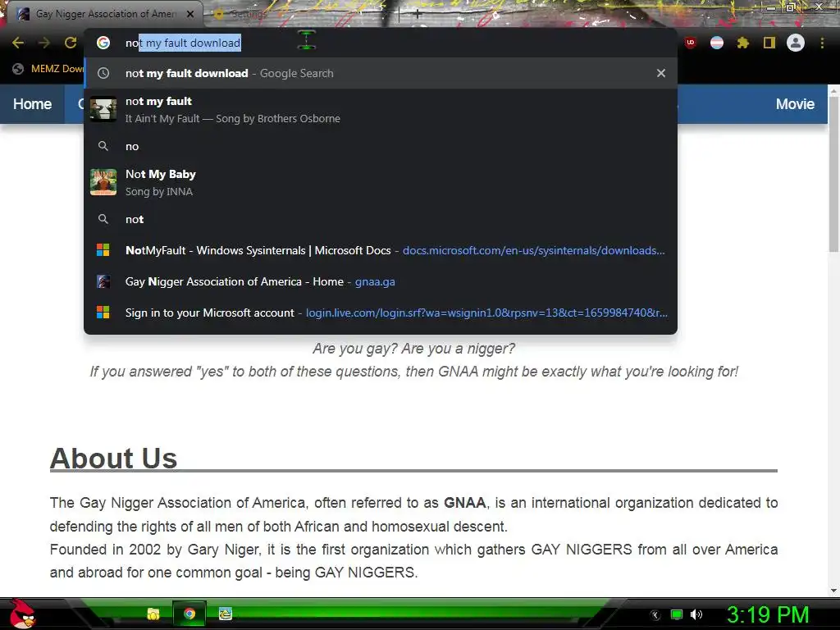This screenshot has width=840, height=630.
Task: Show hidden tray icons arrow
Action: coord(655,614)
